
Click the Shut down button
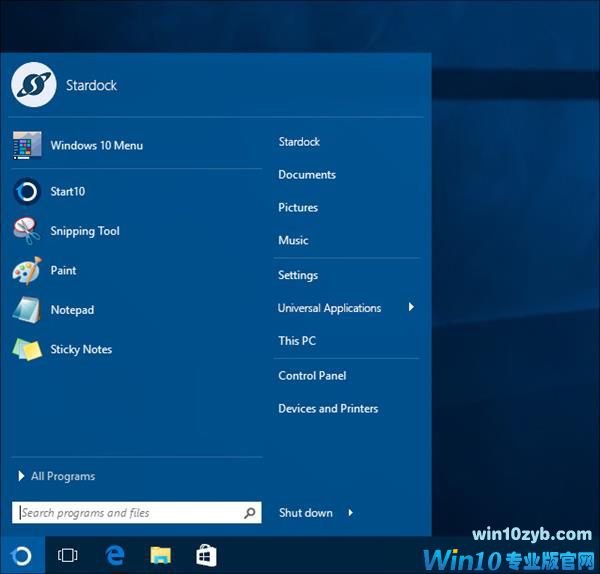(306, 513)
